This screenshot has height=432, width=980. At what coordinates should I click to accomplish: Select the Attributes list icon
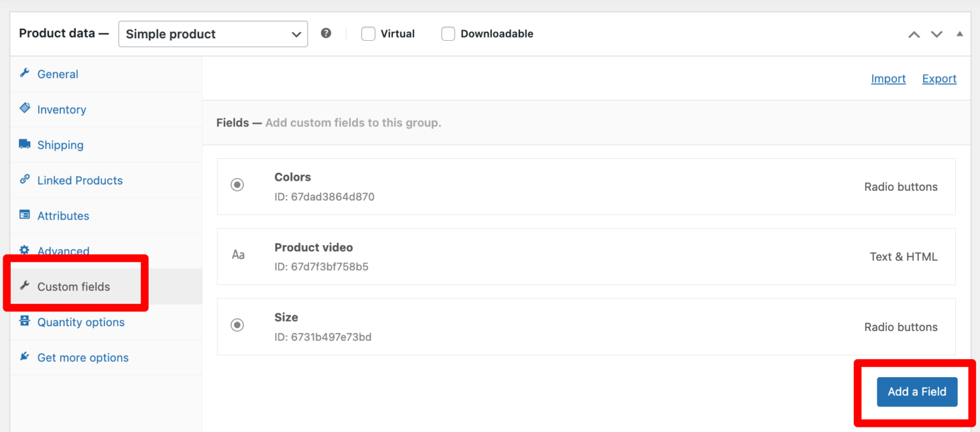tap(24, 215)
